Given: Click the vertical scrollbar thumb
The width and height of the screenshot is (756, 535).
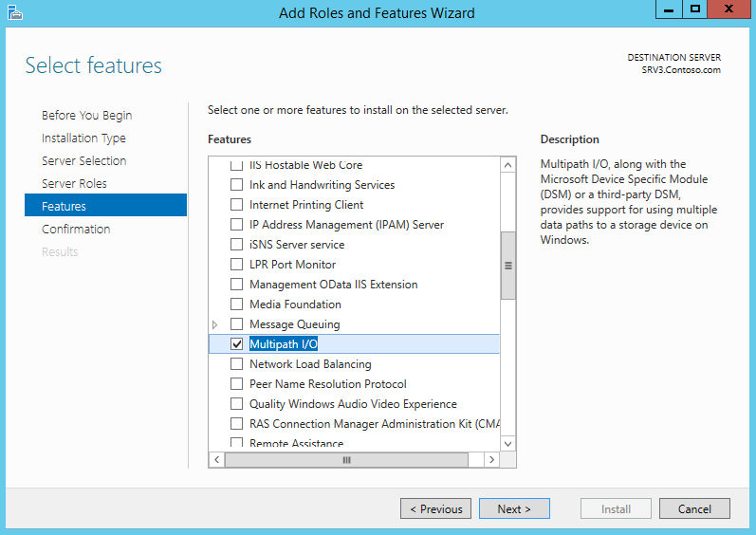Looking at the screenshot, I should [507, 266].
